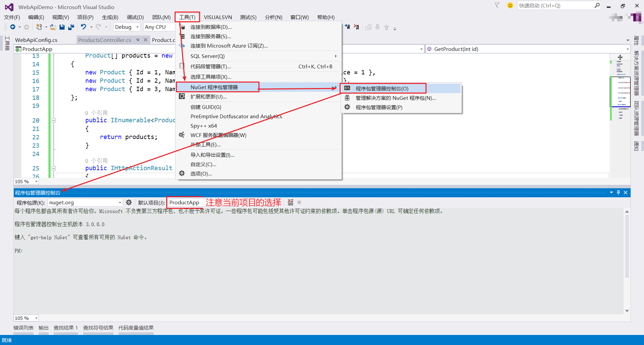Viewport: 644px width, 345px height.
Task: Switch to the 查找符号结果 tab
Action: click(98, 328)
